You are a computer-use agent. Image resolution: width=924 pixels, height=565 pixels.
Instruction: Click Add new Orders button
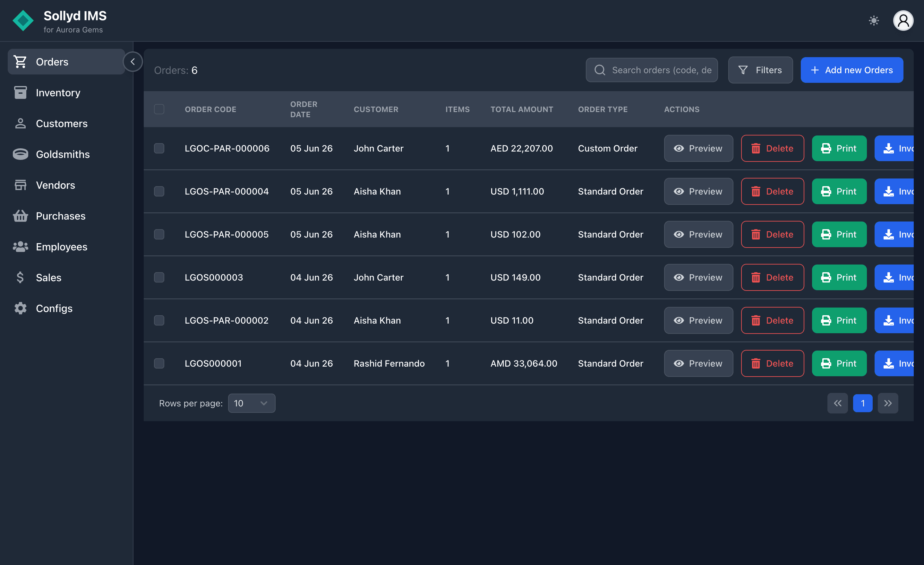(x=851, y=70)
